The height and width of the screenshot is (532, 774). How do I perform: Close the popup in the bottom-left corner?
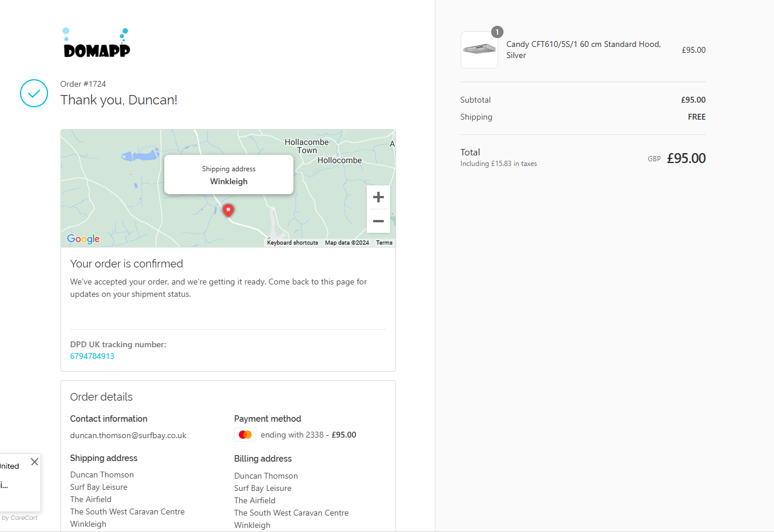[35, 462]
